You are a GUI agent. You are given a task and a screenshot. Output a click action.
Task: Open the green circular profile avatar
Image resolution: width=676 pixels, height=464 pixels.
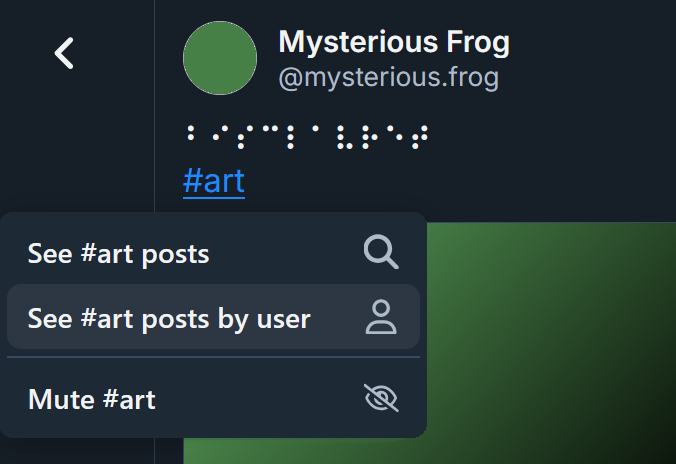pos(220,58)
